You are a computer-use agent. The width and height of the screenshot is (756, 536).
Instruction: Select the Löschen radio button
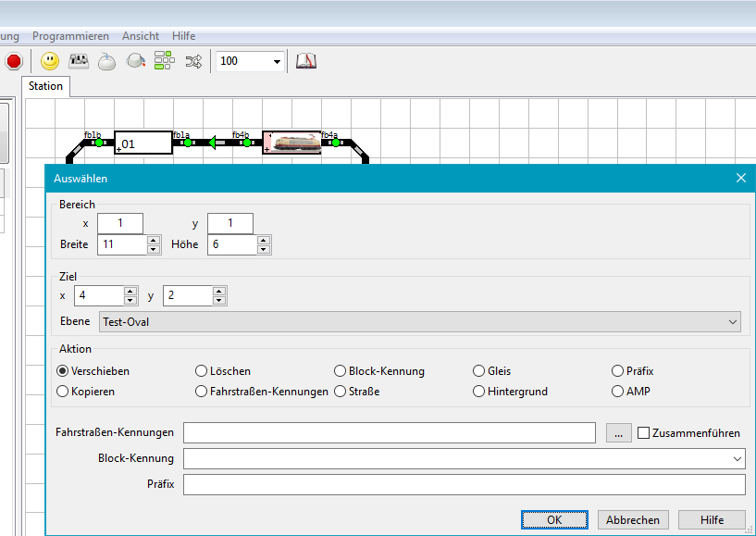tap(202, 371)
